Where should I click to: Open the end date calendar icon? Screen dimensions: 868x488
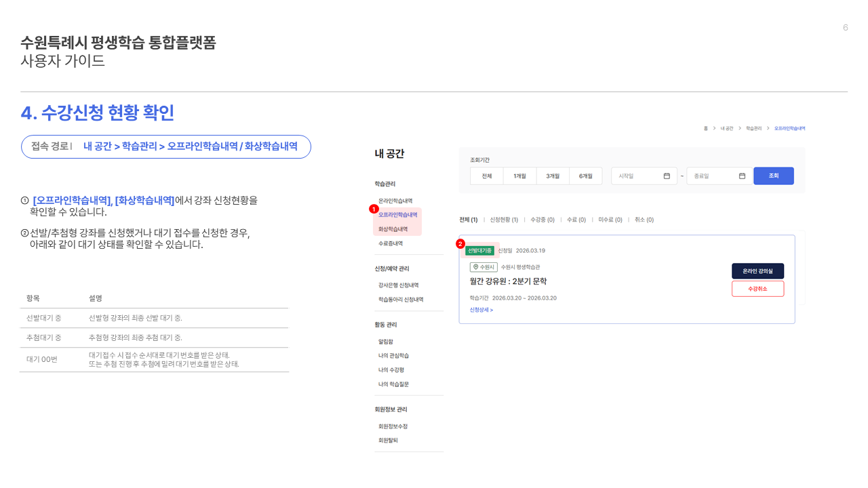coord(742,176)
